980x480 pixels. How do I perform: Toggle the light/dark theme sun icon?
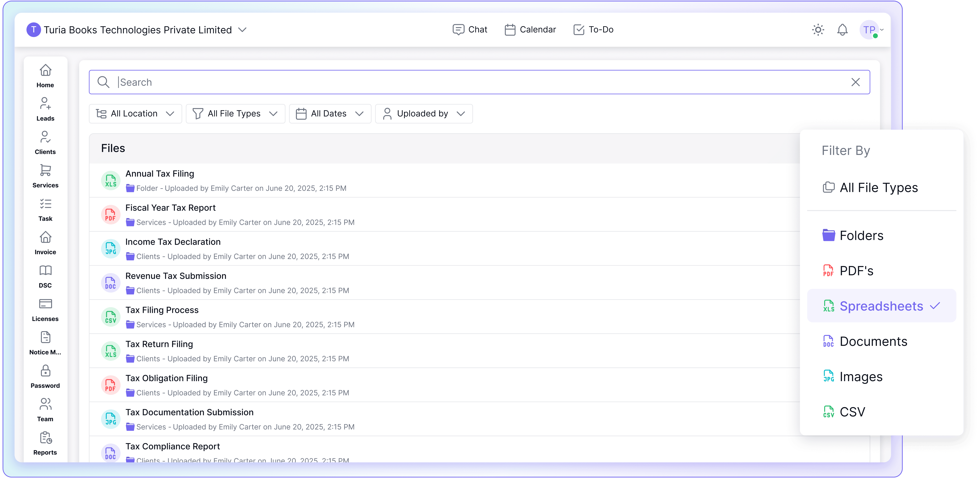point(818,29)
